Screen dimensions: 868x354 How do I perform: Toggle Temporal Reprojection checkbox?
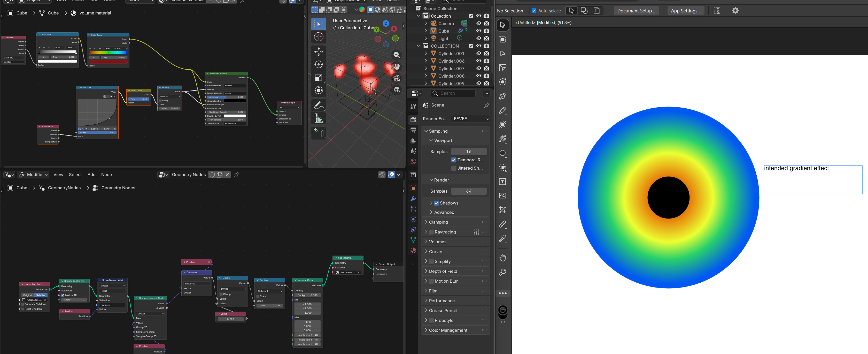[454, 160]
